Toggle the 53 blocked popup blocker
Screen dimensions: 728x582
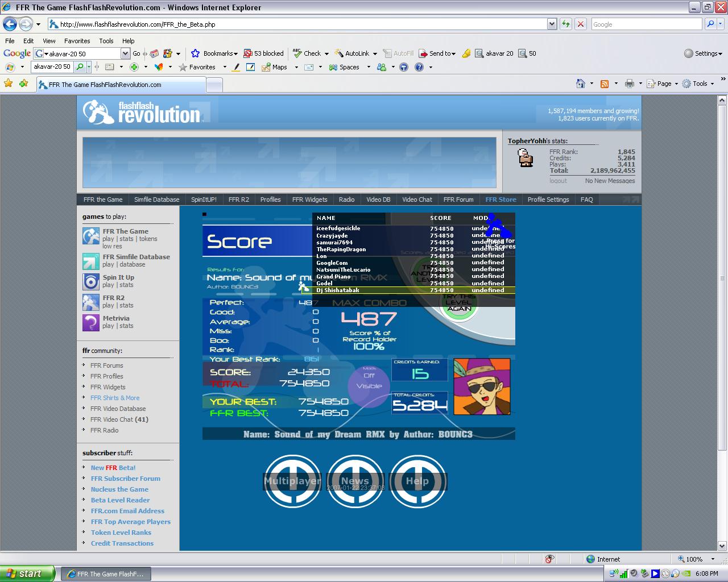tap(263, 53)
